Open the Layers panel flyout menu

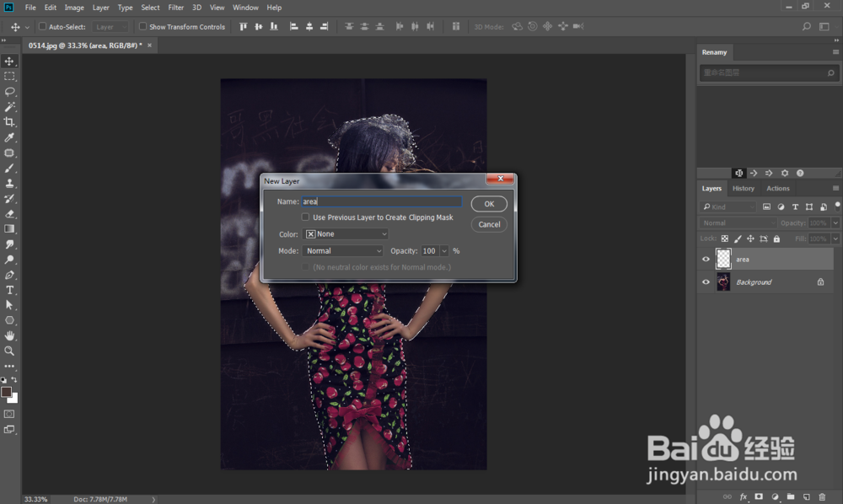tap(835, 188)
